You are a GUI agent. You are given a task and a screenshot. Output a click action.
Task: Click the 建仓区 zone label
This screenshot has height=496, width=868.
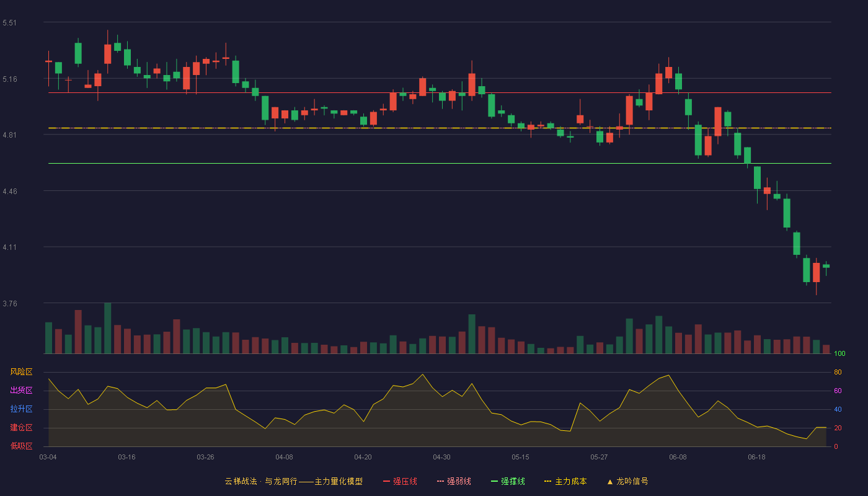pos(21,428)
